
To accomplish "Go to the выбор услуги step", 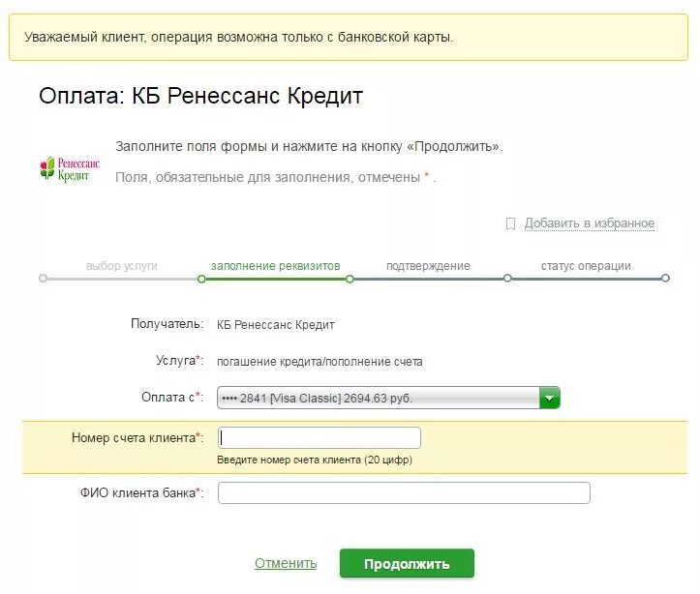I will 121,266.
